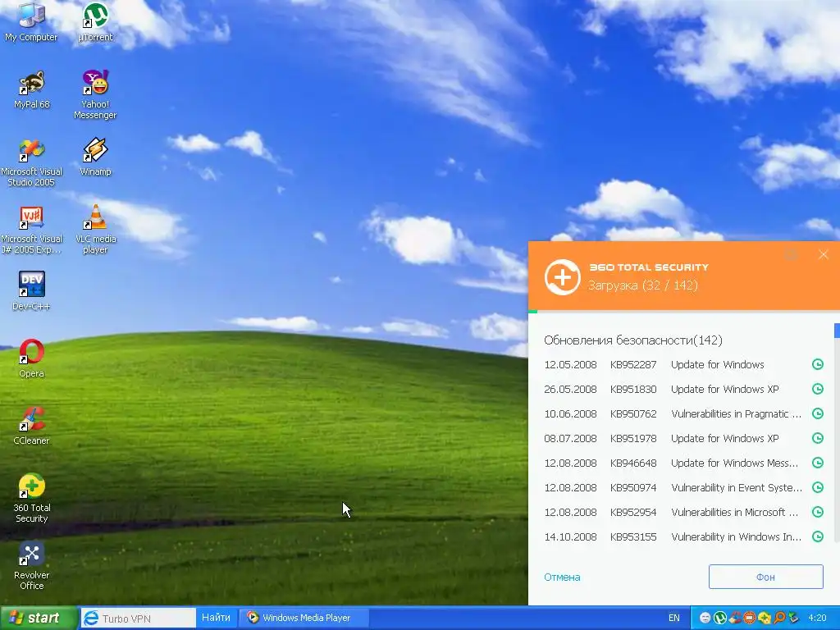Select the KB950974 text

point(633,487)
